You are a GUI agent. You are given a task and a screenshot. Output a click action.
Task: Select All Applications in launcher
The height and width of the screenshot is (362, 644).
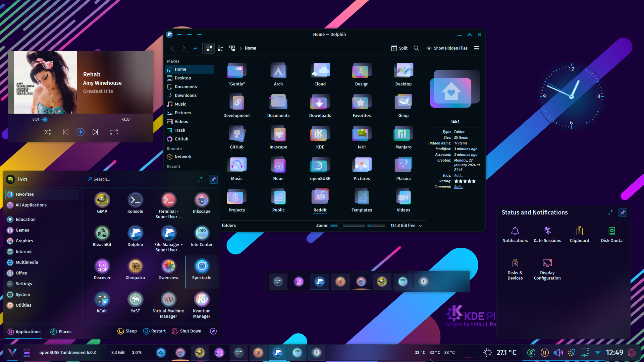[x=42, y=205]
